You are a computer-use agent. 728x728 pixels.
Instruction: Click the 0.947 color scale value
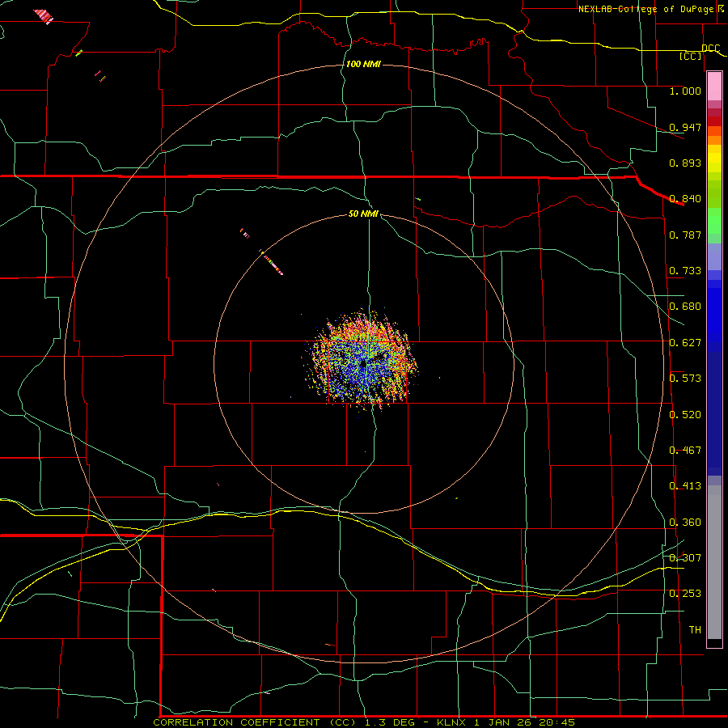tap(685, 127)
